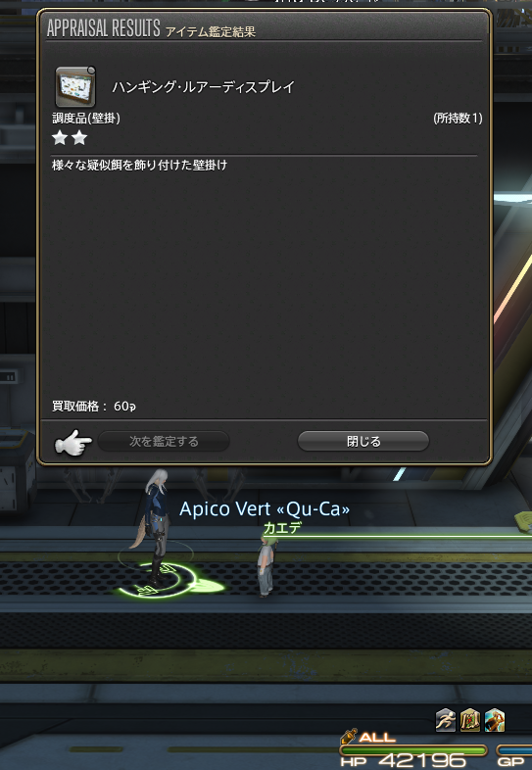Click the treasure map scroll status icon
532x770 pixels.
click(x=470, y=720)
